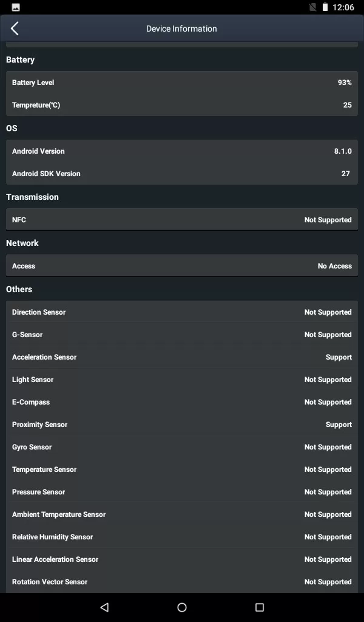364x622 pixels.
Task: Select the Rotation Vector Sensor row
Action: (182, 582)
